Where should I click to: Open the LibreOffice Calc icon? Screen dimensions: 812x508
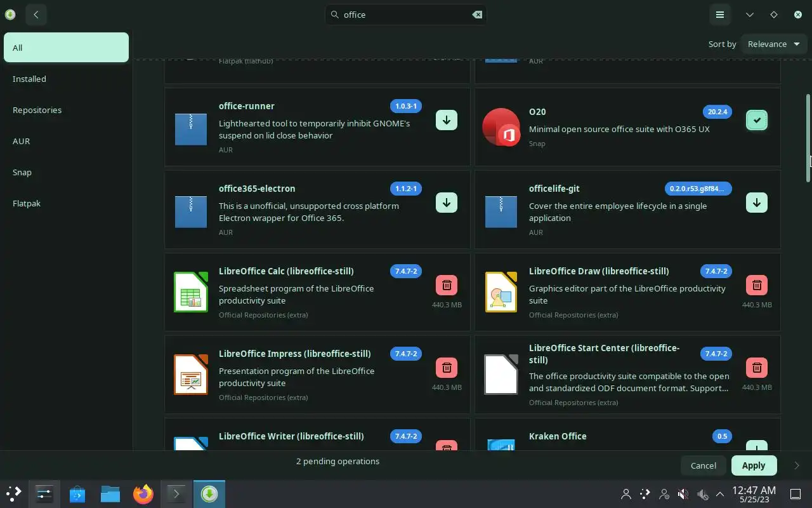[x=191, y=292]
